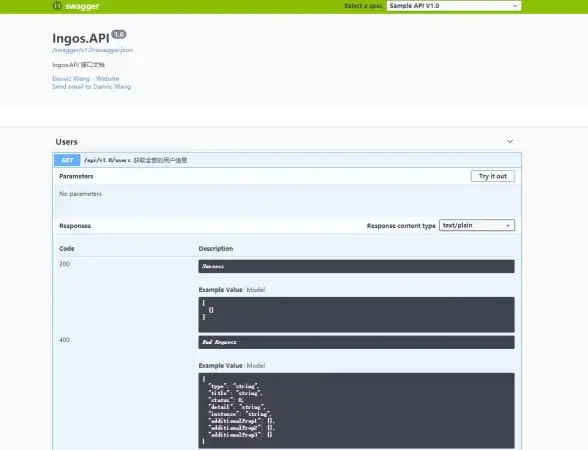The width and height of the screenshot is (588, 450).
Task: Click the 400 example JSON code block
Action: click(x=356, y=411)
